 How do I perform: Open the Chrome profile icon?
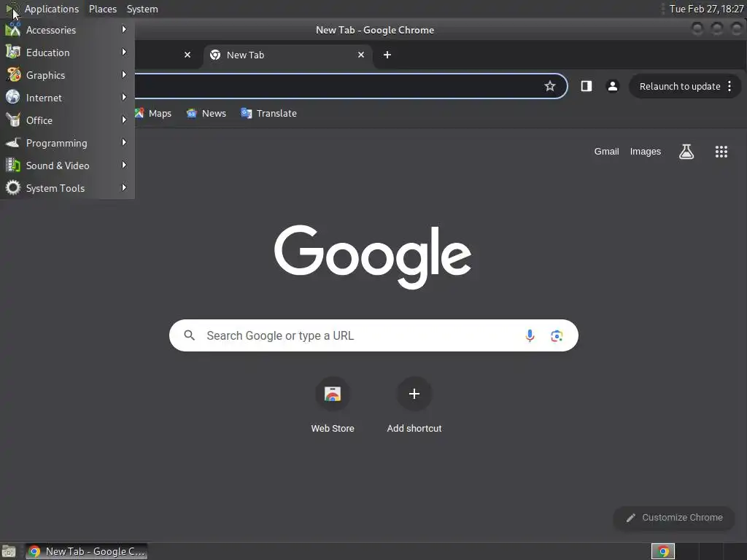613,86
